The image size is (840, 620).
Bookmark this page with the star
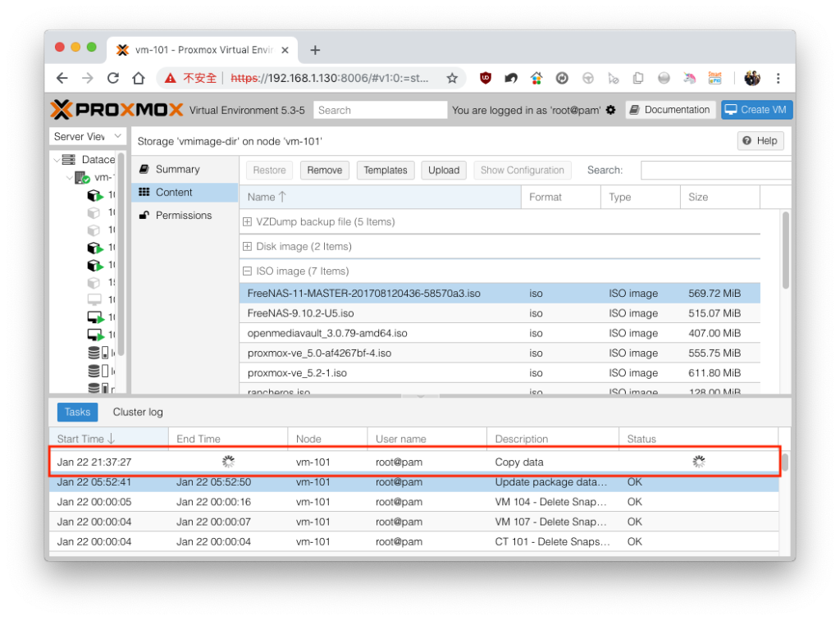[452, 78]
